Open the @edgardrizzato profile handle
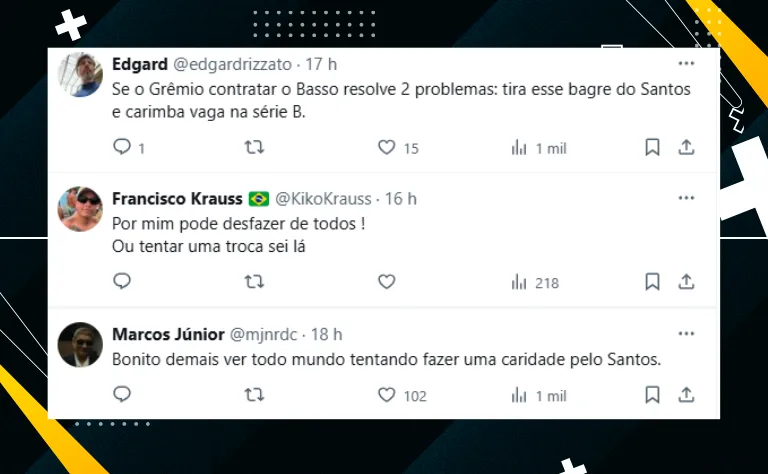Screen dimensions: 768x474 pos(233,64)
